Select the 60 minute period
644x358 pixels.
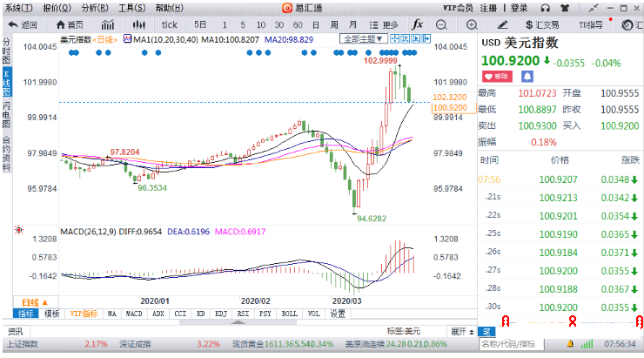click(298, 25)
